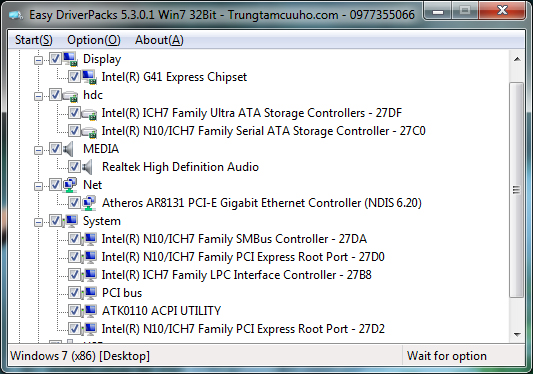Click the hdc category drive icon
Image resolution: width=533 pixels, height=374 pixels.
click(70, 96)
